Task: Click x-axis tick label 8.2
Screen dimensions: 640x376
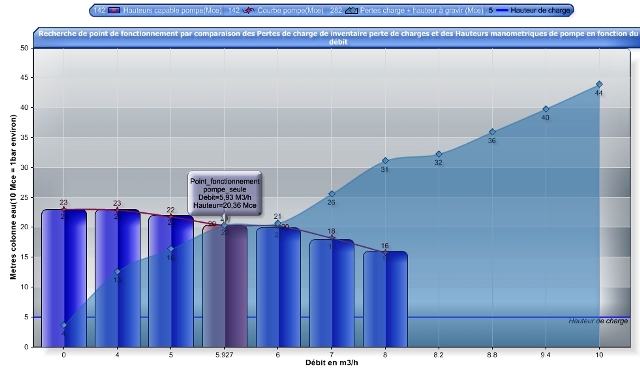Action: click(438, 355)
